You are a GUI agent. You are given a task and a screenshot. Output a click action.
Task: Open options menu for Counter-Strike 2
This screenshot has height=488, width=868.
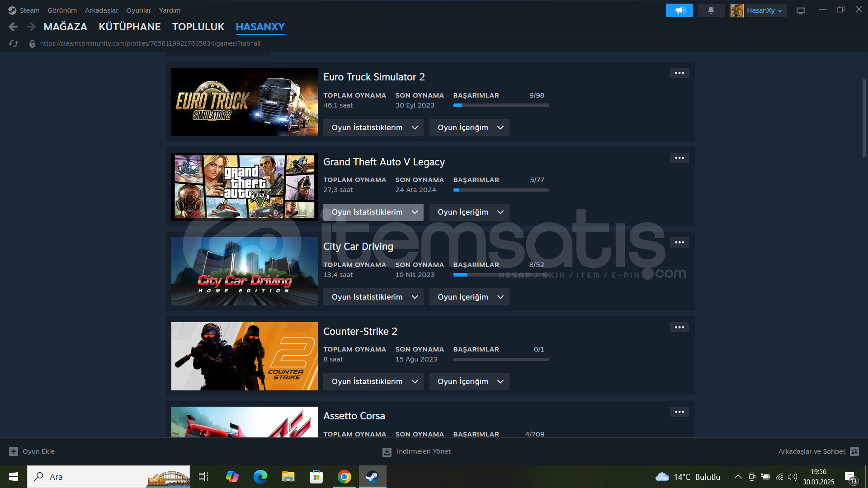click(x=679, y=327)
